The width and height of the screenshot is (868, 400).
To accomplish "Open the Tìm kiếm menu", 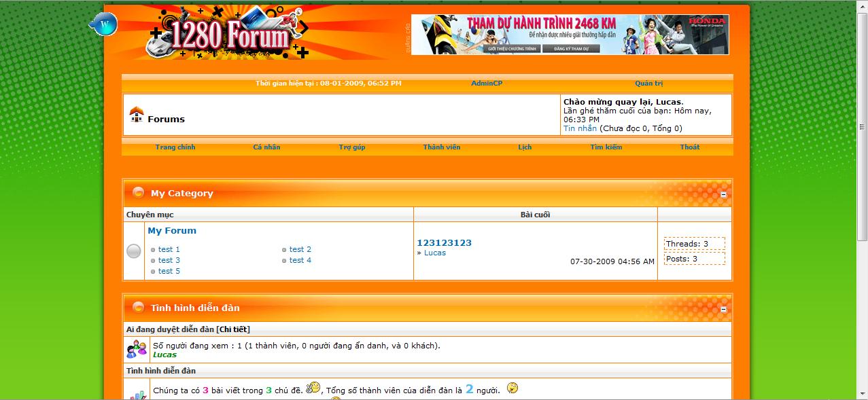I will coord(606,147).
